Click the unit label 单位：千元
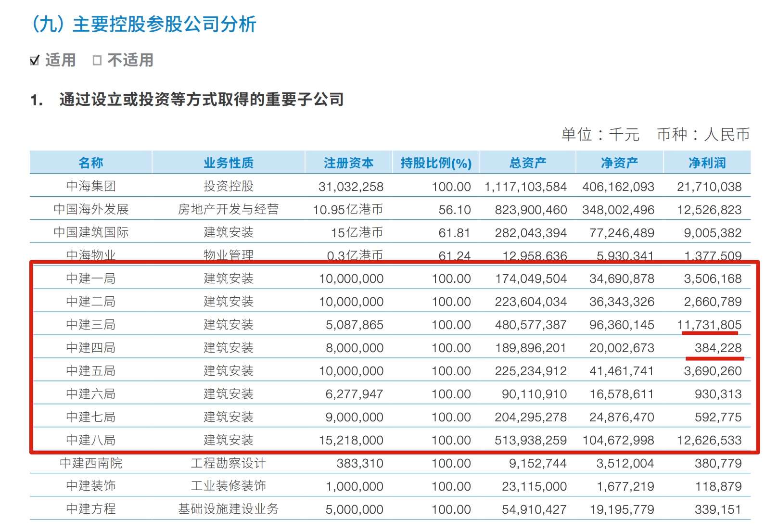Viewport: 765px width, 532px height. (x=600, y=134)
